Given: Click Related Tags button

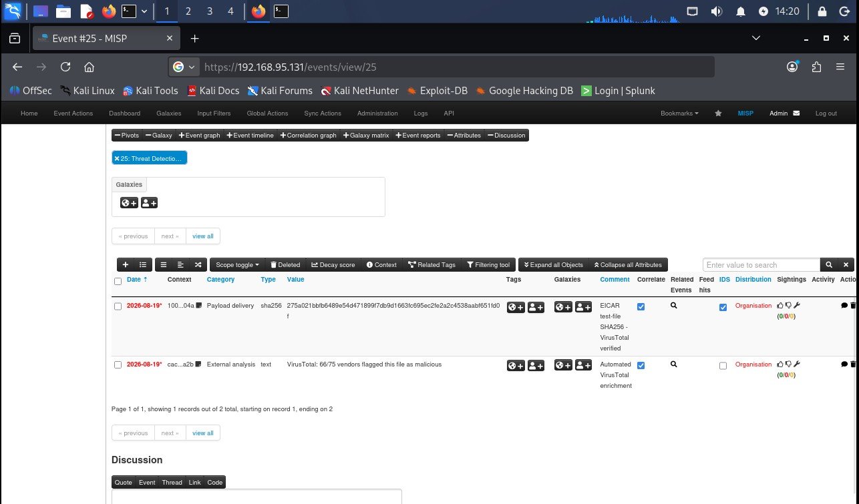Looking at the screenshot, I should tap(432, 264).
